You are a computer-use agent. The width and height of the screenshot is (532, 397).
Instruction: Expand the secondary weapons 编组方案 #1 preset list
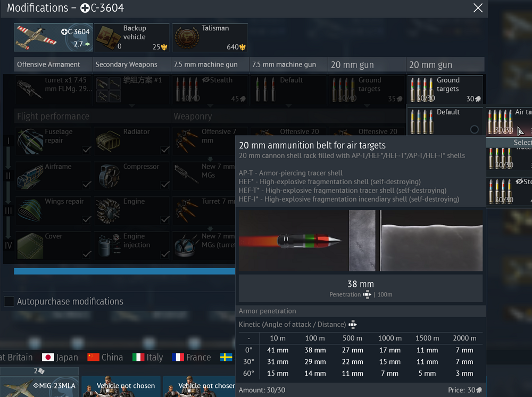(x=132, y=106)
